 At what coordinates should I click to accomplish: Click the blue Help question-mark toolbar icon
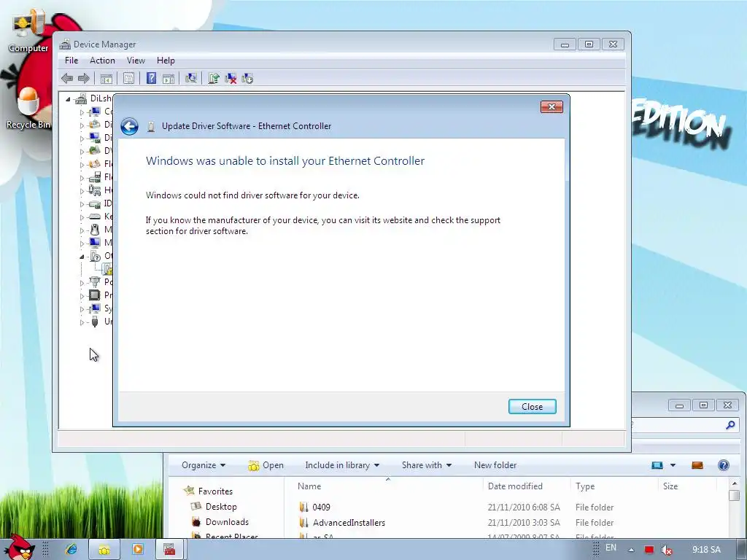point(151,79)
